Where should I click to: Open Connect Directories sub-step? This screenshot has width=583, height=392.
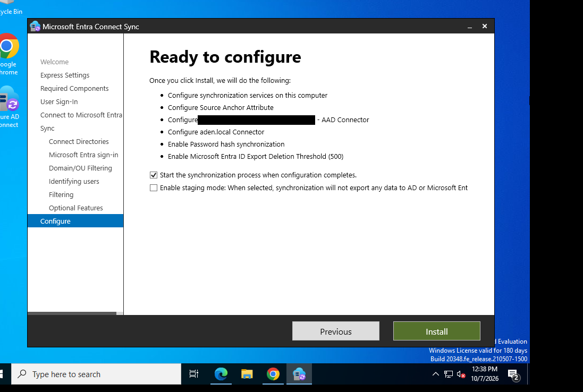point(79,142)
